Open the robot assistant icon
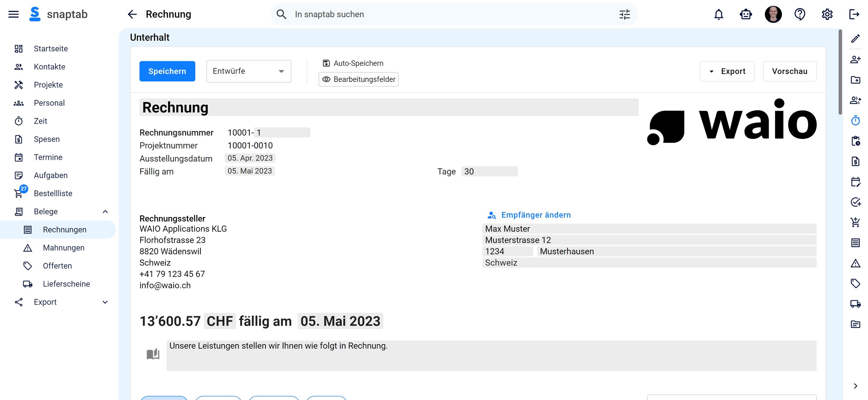 pos(746,14)
